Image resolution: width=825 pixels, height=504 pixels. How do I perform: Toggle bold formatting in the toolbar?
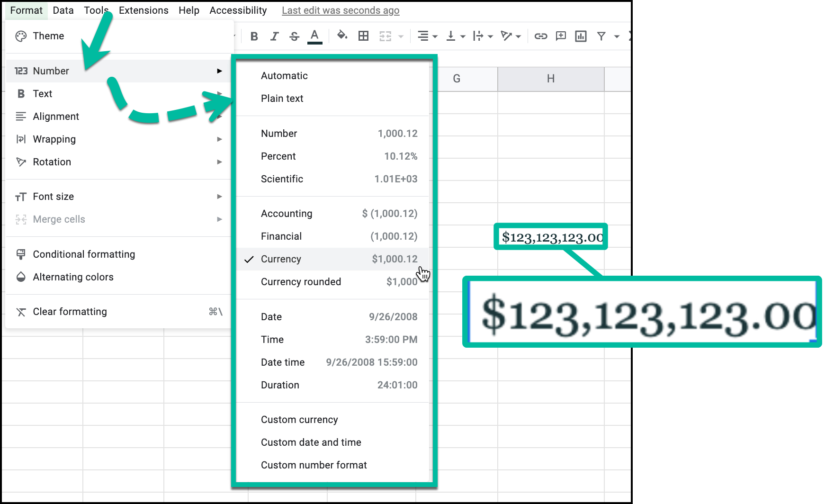[x=254, y=36]
